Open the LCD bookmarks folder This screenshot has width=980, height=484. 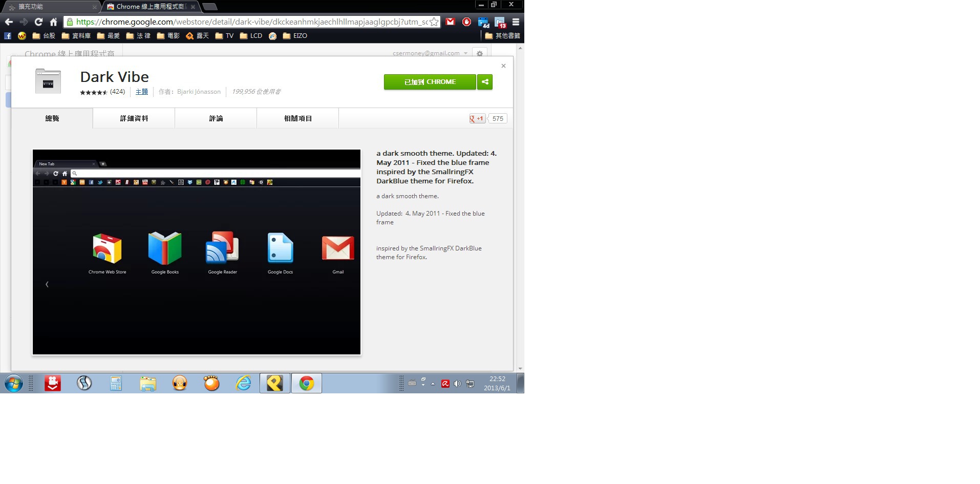point(251,36)
